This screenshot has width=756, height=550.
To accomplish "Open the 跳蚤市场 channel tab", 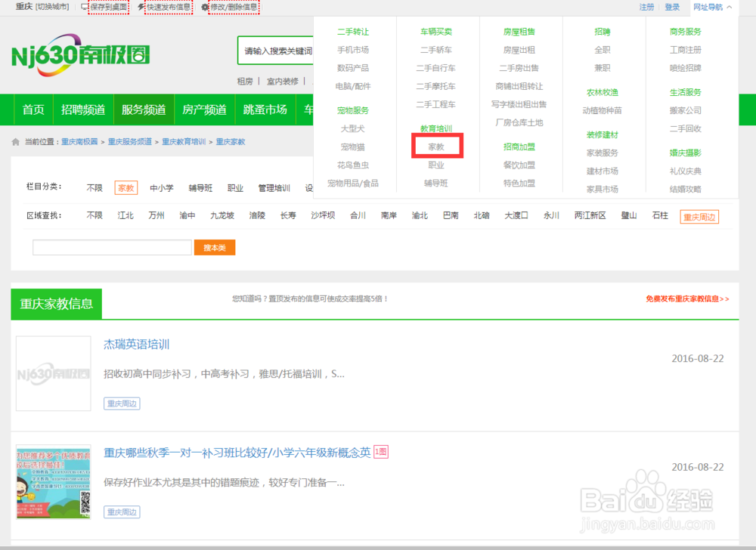I will click(265, 109).
